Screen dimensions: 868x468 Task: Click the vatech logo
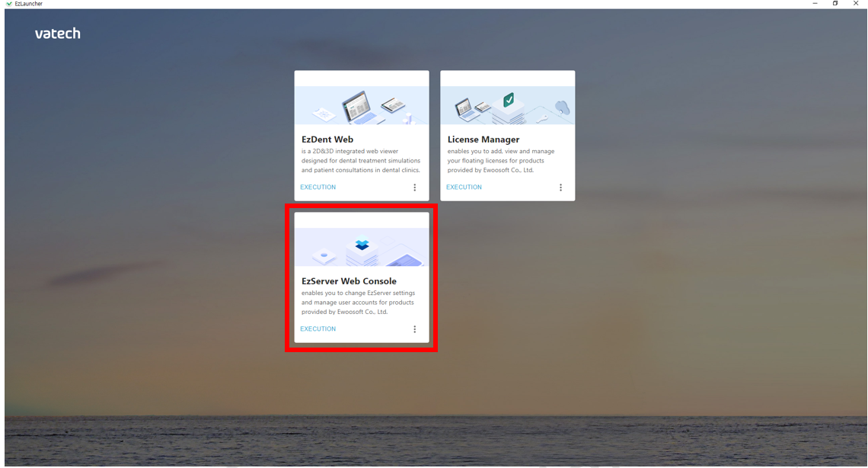(58, 34)
